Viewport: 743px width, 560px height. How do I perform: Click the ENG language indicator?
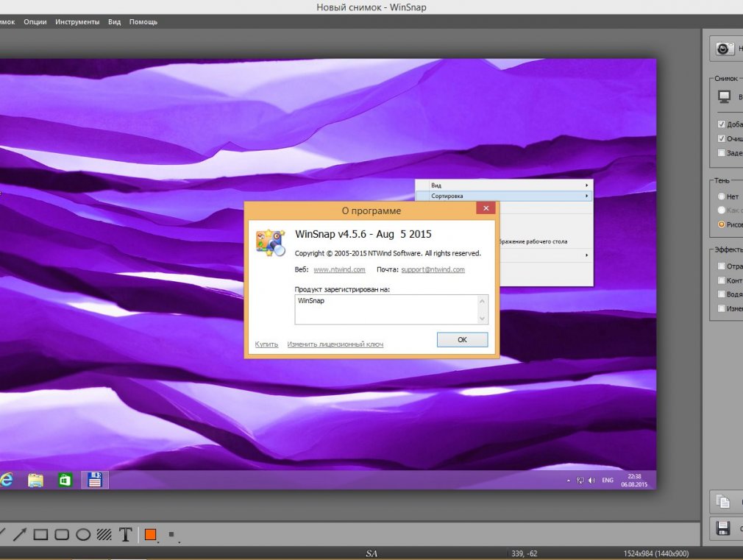tap(608, 481)
